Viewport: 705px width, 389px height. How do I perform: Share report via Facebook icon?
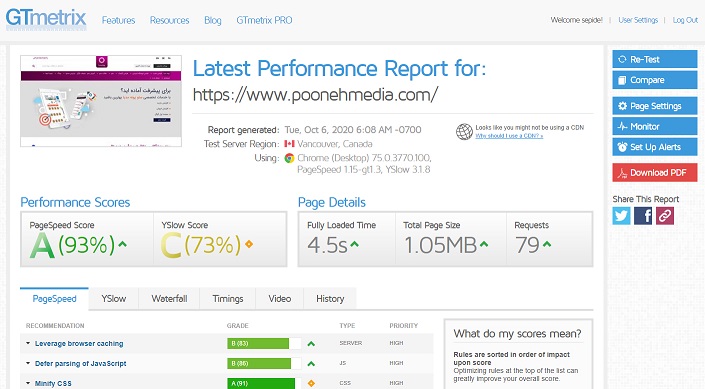[x=643, y=216]
